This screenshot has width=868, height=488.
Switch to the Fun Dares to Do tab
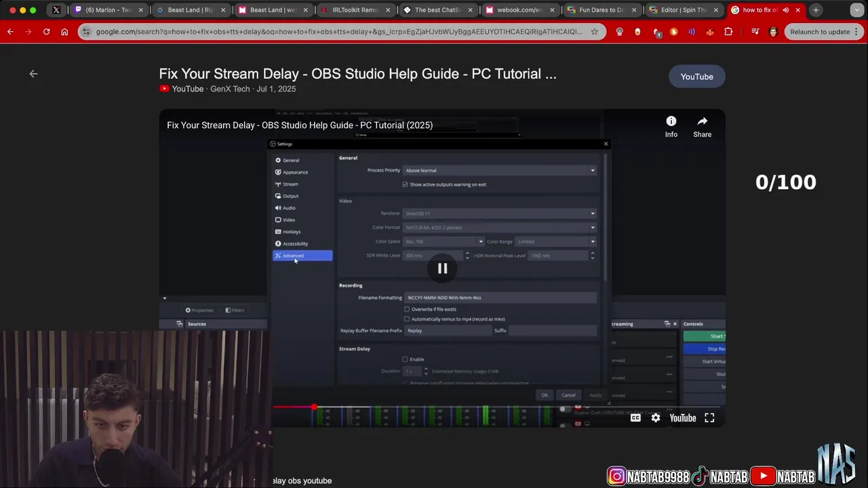[601, 10]
